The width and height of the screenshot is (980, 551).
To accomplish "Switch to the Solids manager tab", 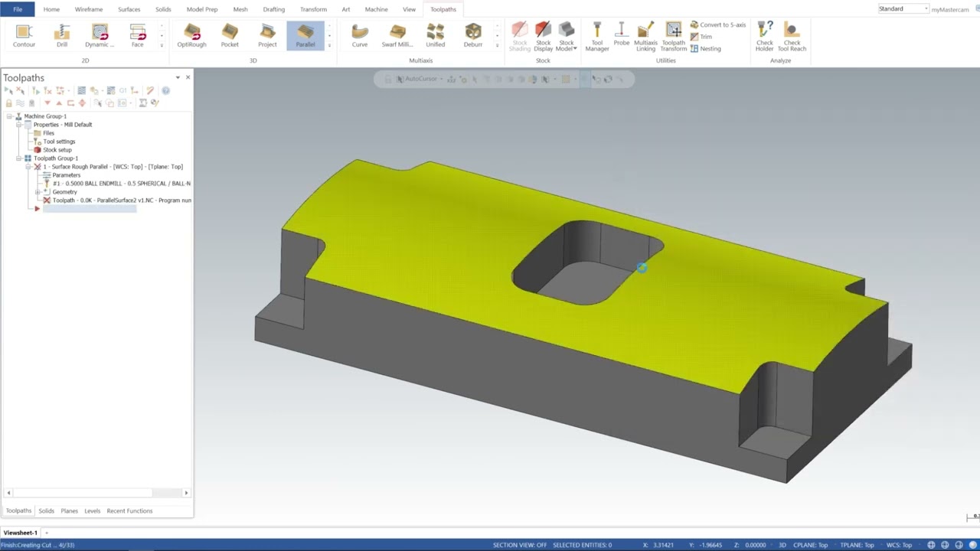I will coord(47,510).
